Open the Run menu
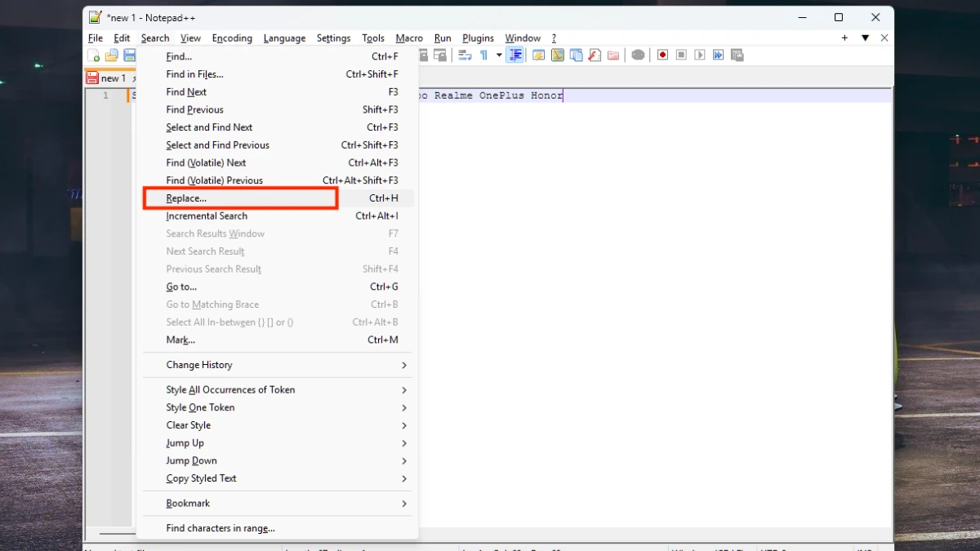The height and width of the screenshot is (551, 980). [443, 38]
